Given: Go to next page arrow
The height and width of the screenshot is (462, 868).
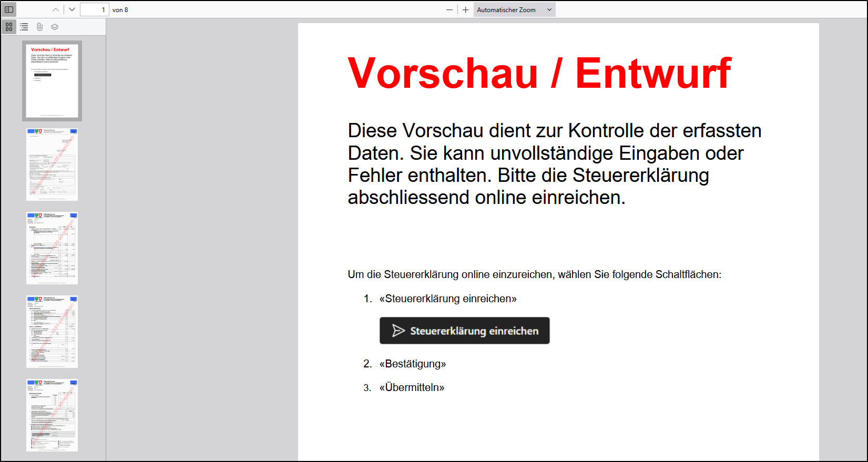Looking at the screenshot, I should tap(72, 9).
